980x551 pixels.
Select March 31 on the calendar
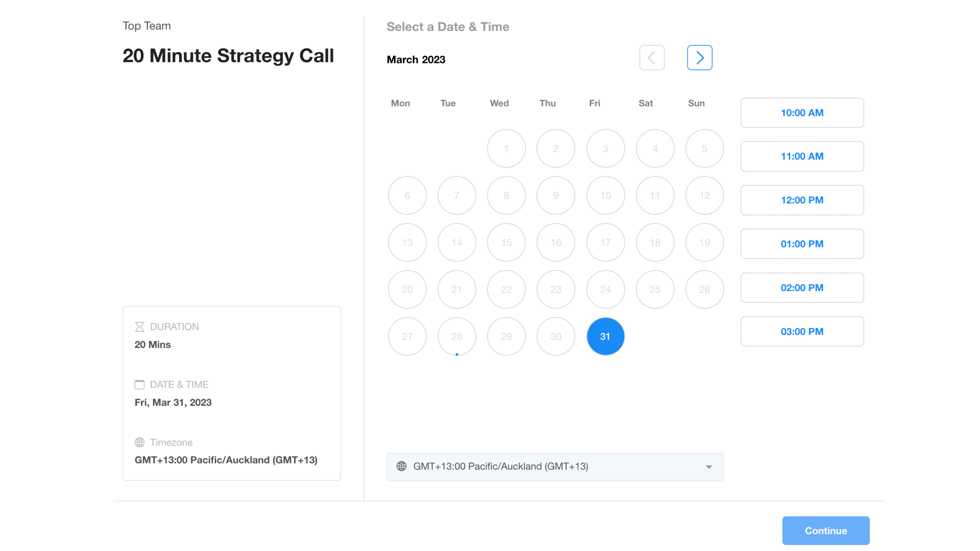[605, 336]
